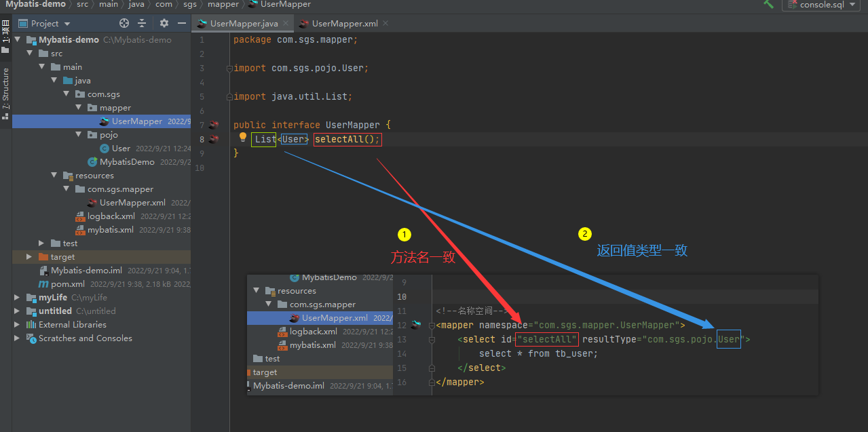Image resolution: width=868 pixels, height=432 pixels.
Task: Click MyBatis gutter icon on line 7
Action: point(214,125)
